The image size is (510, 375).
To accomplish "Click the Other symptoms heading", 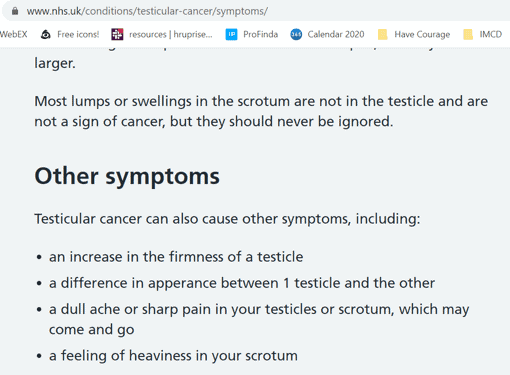I will [127, 176].
